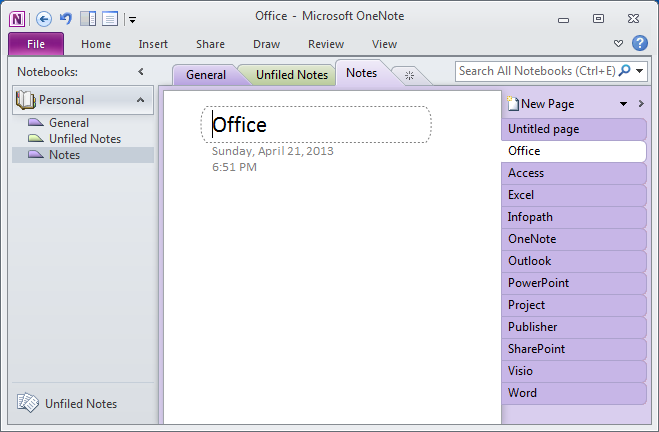Open the SharePoint page tab
The height and width of the screenshot is (432, 659).
574,349
